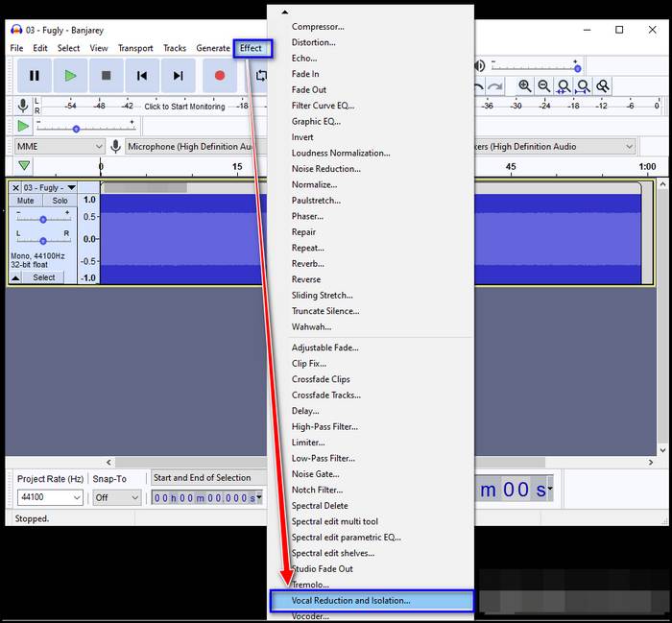Choose Vocal Reduction and Isolation effect
Image resolution: width=672 pixels, height=623 pixels.
coord(372,600)
